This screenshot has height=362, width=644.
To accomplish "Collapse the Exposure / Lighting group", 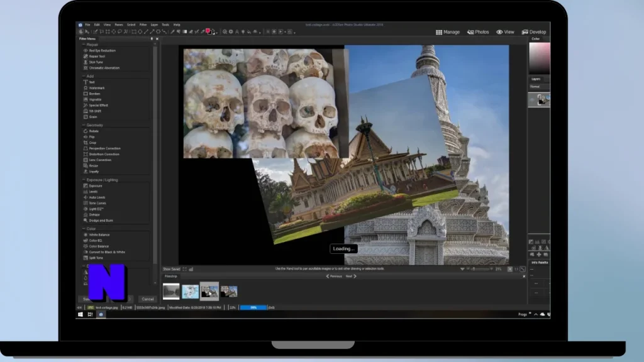I will pos(84,180).
